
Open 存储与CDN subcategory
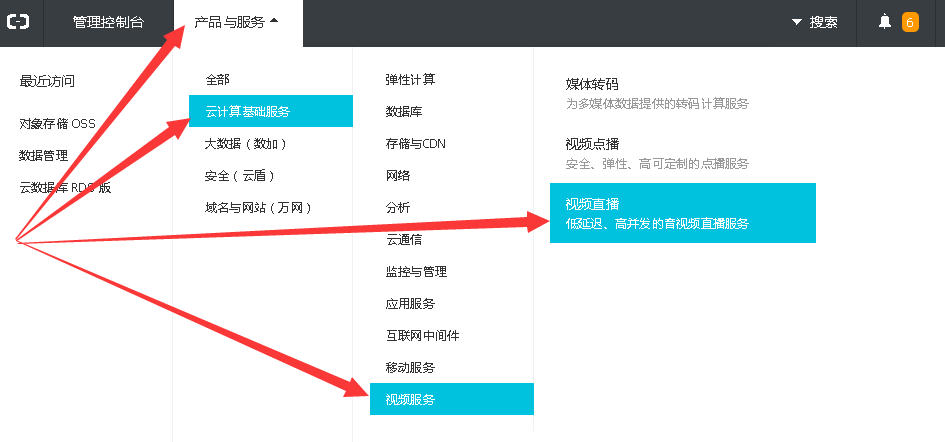click(x=415, y=144)
